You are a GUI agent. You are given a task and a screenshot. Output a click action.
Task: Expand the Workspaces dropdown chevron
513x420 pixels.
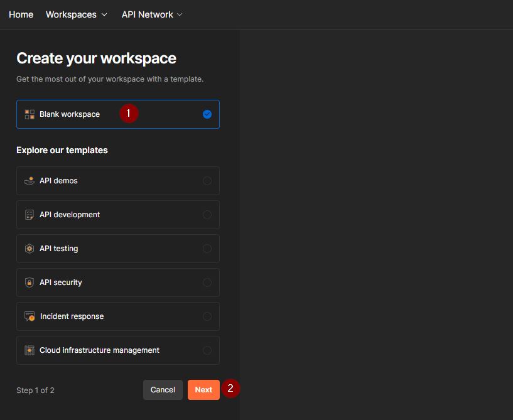click(x=104, y=14)
